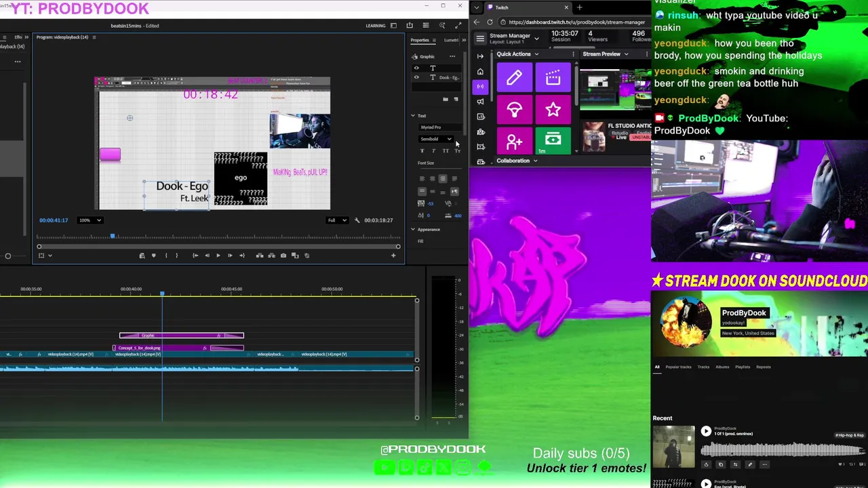This screenshot has height=488, width=868.
Task: Open SoundCloud Reposts tab
Action: tap(764, 367)
